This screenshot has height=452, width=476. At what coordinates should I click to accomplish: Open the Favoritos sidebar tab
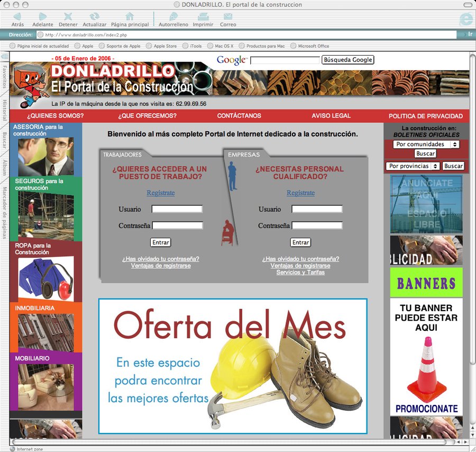(5, 77)
